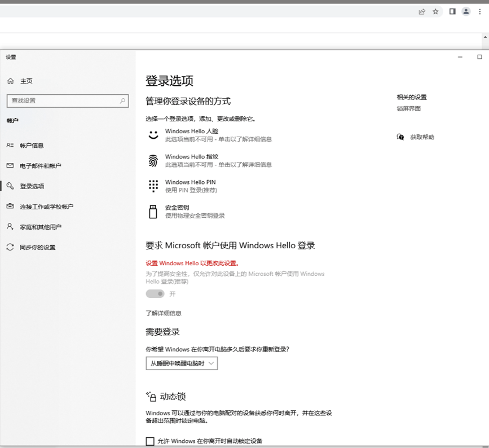Image resolution: width=489 pixels, height=448 pixels.
Task: Click the key icon next to 登录选项
Action: (10, 186)
